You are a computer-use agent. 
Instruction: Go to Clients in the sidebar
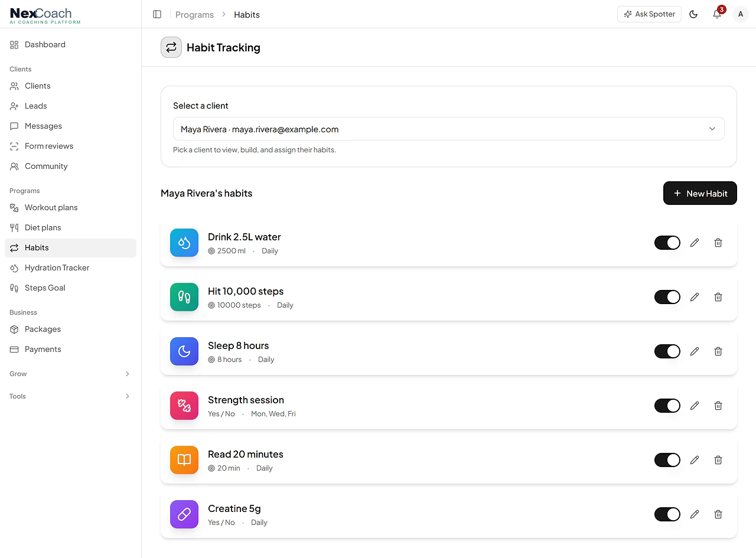point(70,86)
